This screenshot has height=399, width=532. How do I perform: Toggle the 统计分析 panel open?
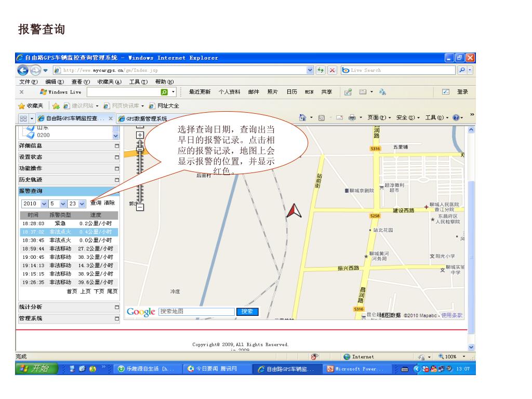[117, 307]
